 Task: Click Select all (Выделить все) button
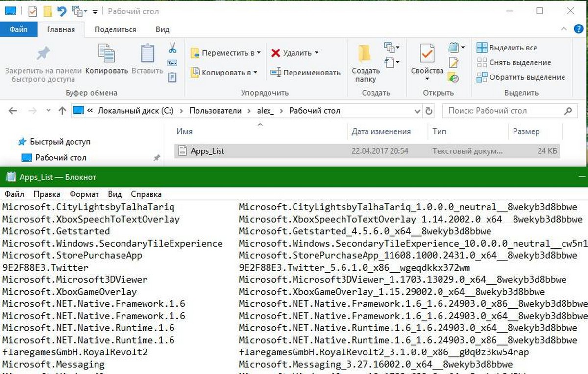tap(507, 48)
